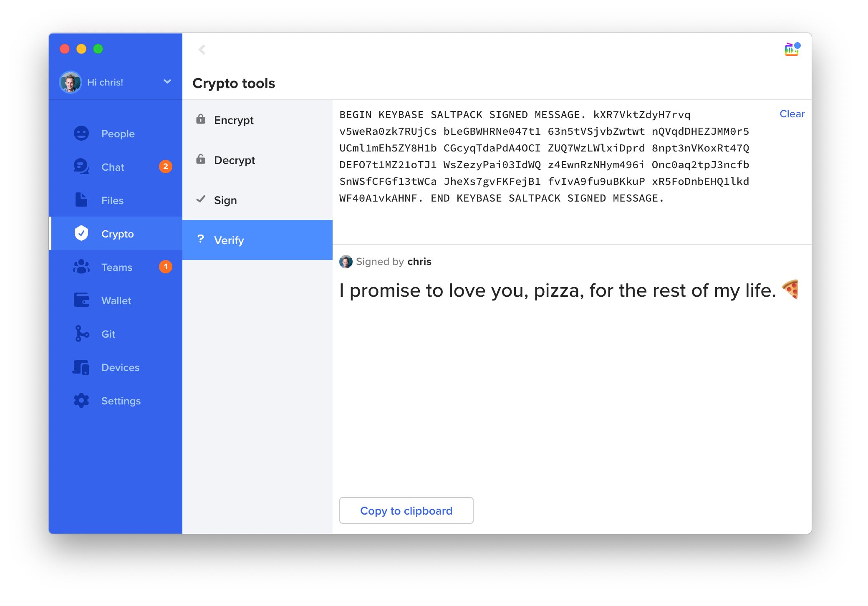868x606 pixels.
Task: Click the small signer avatar beside Signed by
Action: click(346, 262)
